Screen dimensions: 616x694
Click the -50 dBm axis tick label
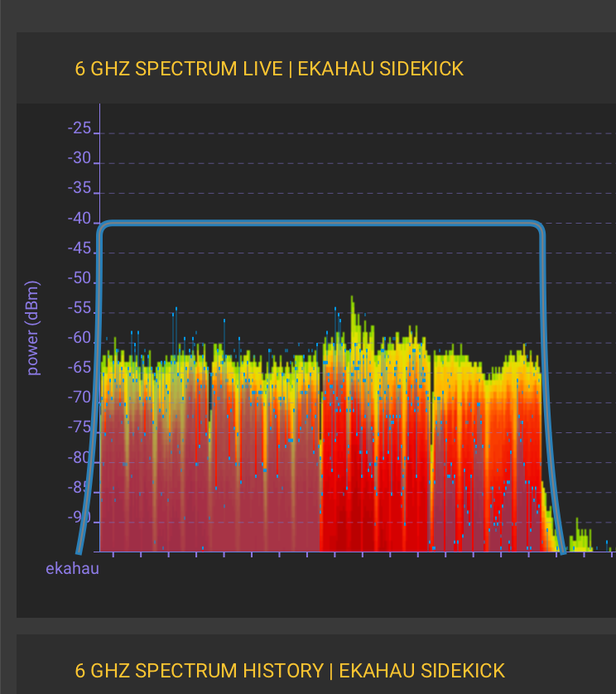coord(80,278)
